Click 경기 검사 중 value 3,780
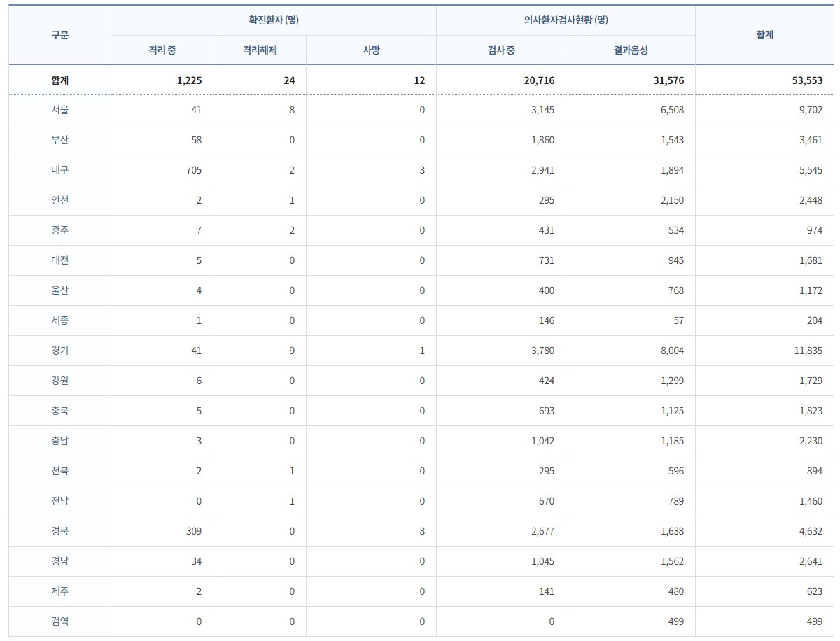This screenshot has height=641, width=840. [x=542, y=351]
